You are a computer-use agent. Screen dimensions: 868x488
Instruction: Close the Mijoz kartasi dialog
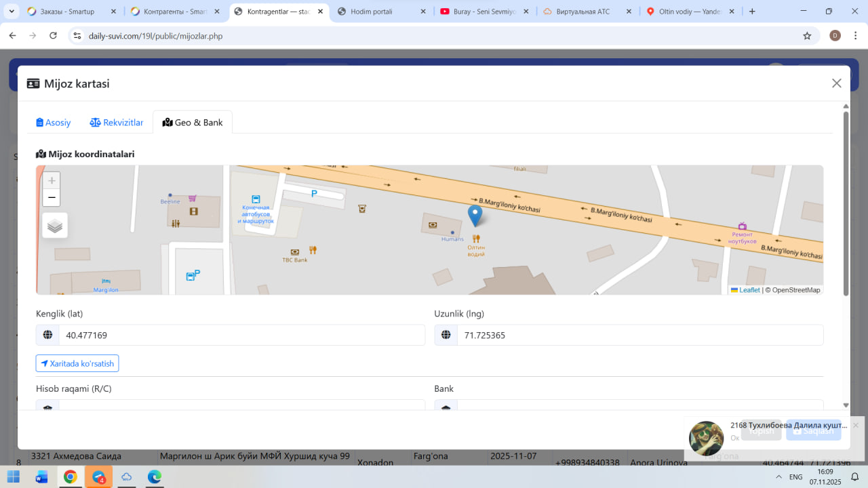point(836,83)
